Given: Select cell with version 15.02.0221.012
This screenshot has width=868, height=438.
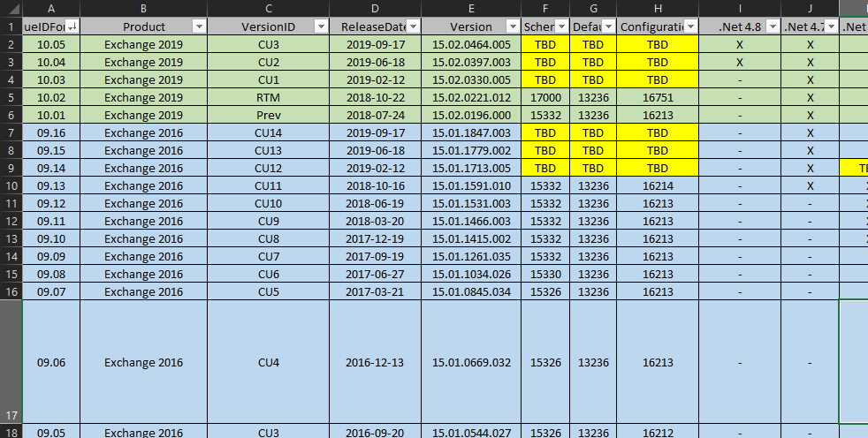Looking at the screenshot, I should 470,97.
